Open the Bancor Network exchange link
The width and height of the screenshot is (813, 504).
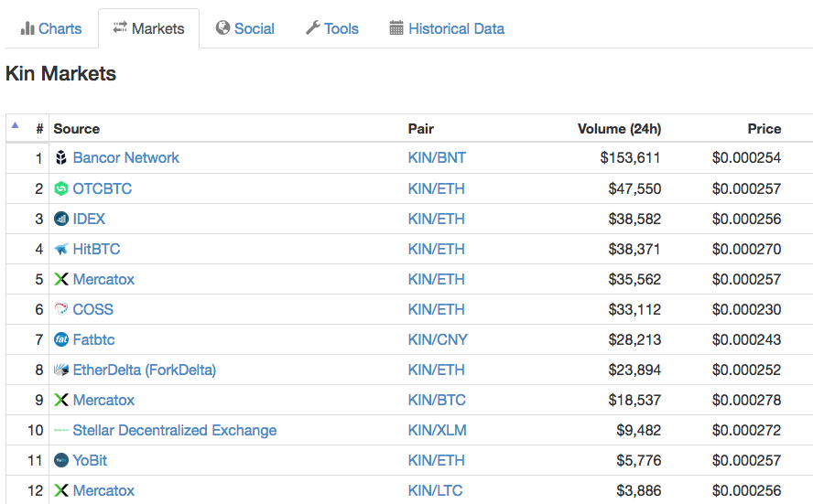coord(126,157)
